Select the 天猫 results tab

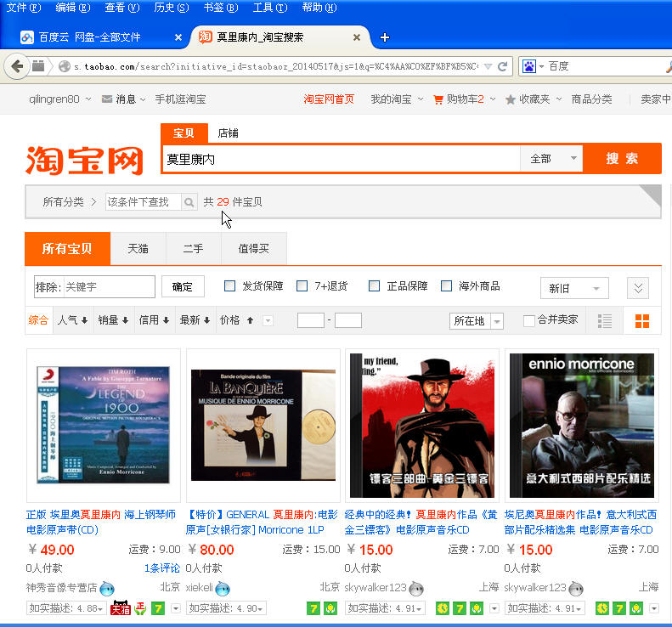pos(138,249)
